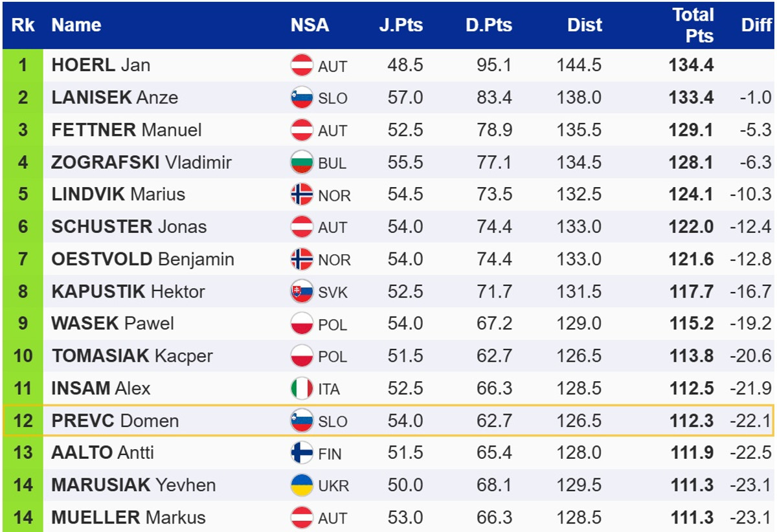Viewport: 777px width, 532px height.
Task: Click Slovakia flag icon in KAPUSTIK row
Action: [x=302, y=291]
